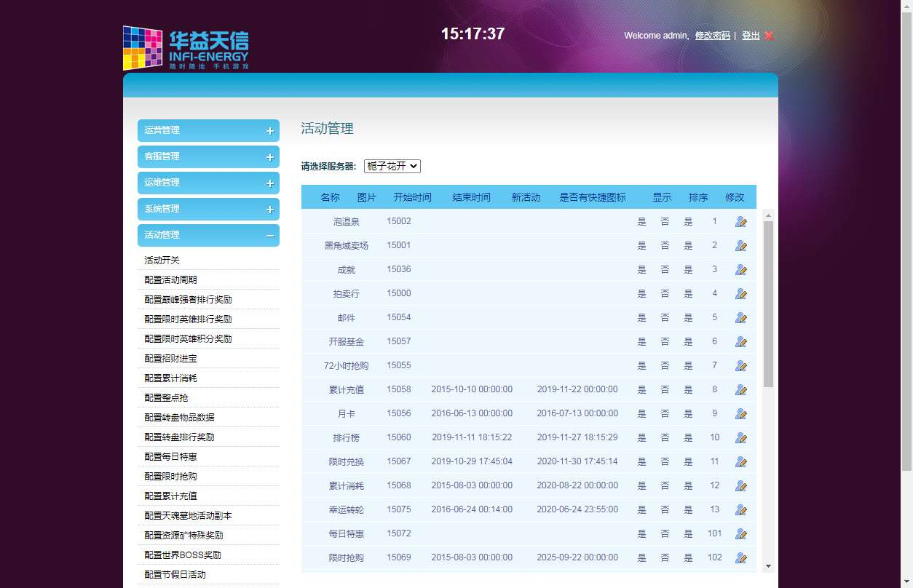Click the 黑角域卖场 name cell
The width and height of the screenshot is (913, 588).
tap(347, 245)
